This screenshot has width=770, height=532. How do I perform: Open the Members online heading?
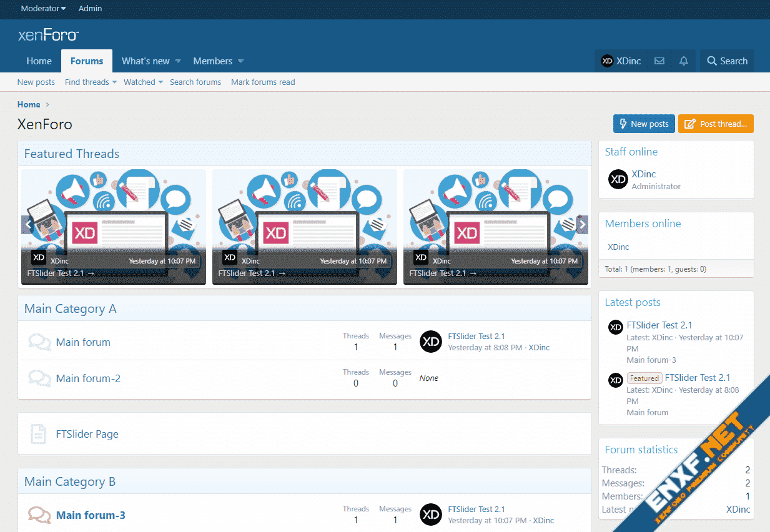click(x=643, y=224)
